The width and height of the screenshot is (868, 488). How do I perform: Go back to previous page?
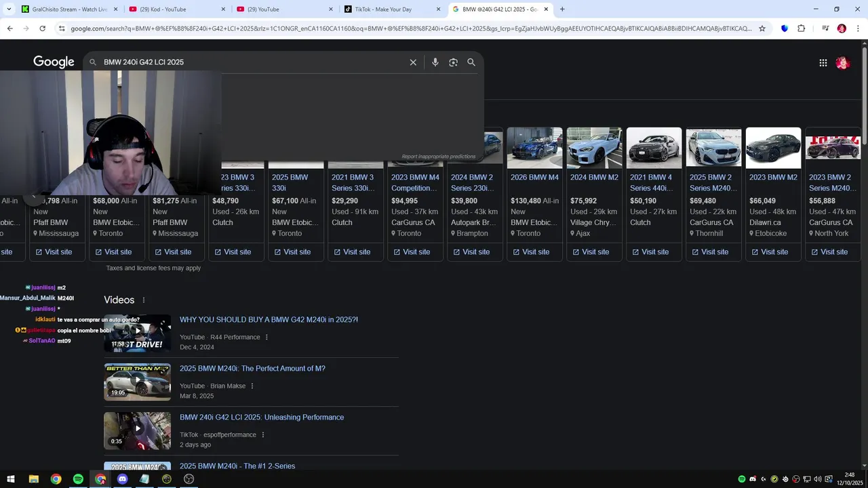(9, 28)
